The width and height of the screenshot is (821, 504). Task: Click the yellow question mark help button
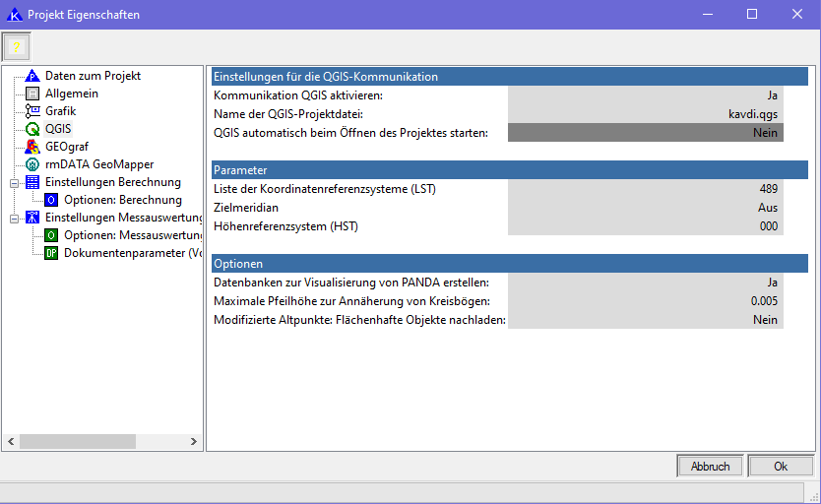17,47
